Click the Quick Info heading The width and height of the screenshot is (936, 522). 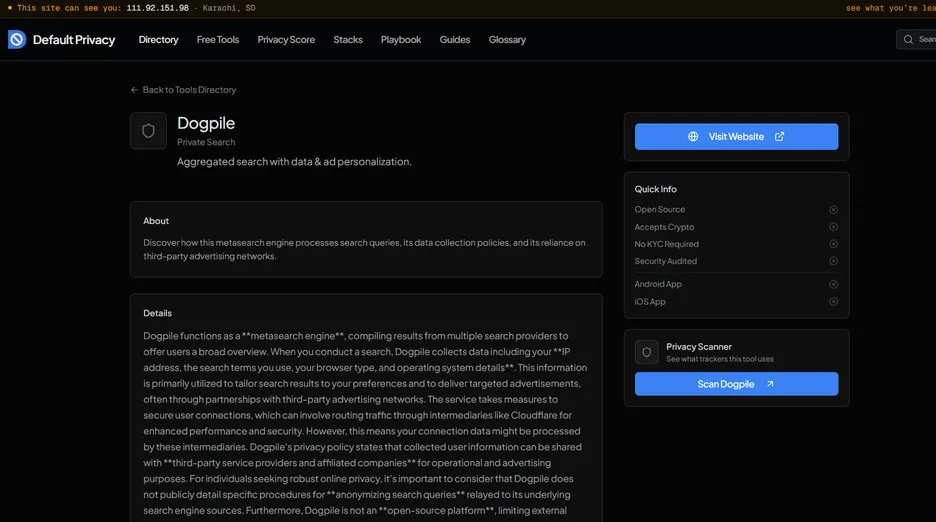tap(655, 189)
